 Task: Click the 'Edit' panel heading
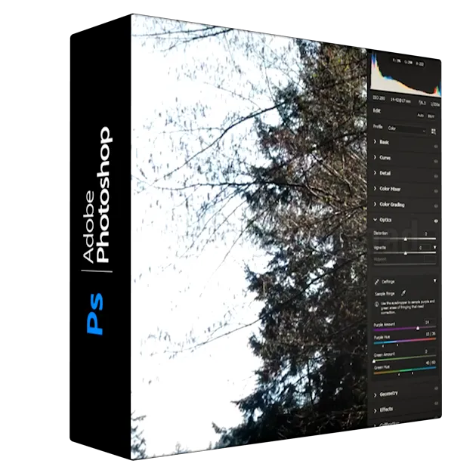[376, 111]
